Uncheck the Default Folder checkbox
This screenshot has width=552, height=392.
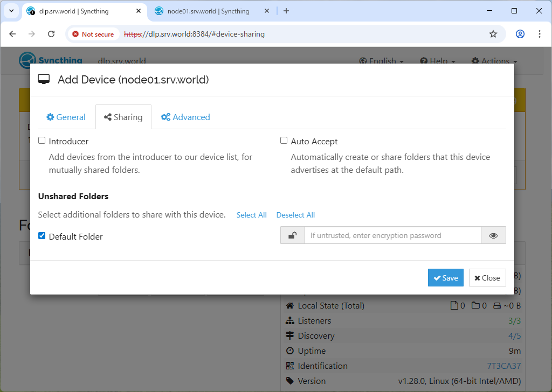coord(42,236)
